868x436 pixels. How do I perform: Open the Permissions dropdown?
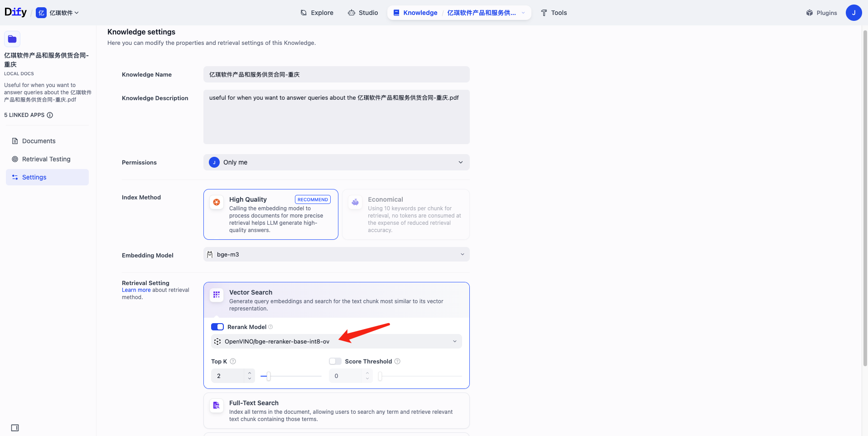pyautogui.click(x=336, y=162)
